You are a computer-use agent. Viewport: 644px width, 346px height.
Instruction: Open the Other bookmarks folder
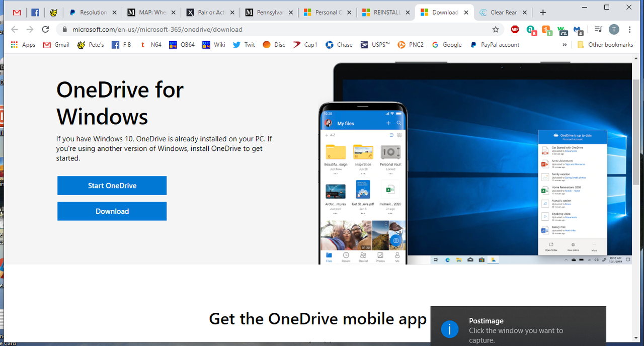(x=605, y=45)
